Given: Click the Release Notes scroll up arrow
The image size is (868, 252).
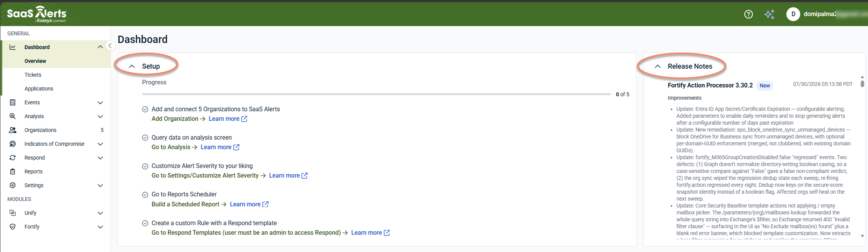Looking at the screenshot, I should tap(862, 77).
